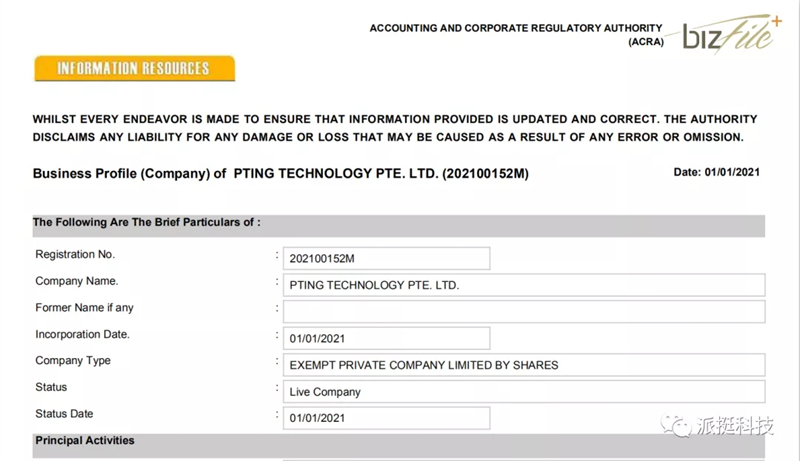Select the Company Name field

tap(523, 285)
